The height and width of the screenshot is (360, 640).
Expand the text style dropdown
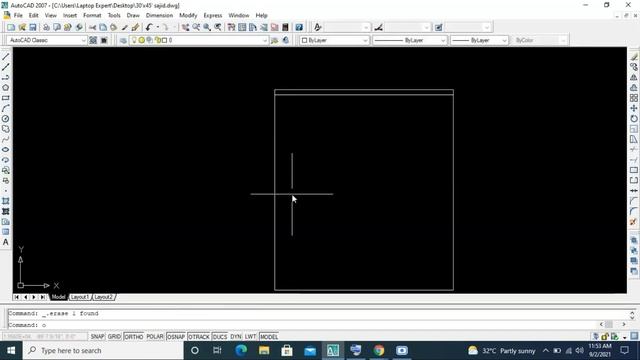click(x=366, y=27)
